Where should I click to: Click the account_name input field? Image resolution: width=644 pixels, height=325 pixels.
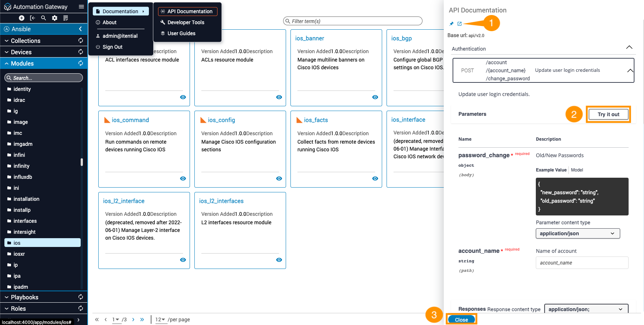[582, 263]
